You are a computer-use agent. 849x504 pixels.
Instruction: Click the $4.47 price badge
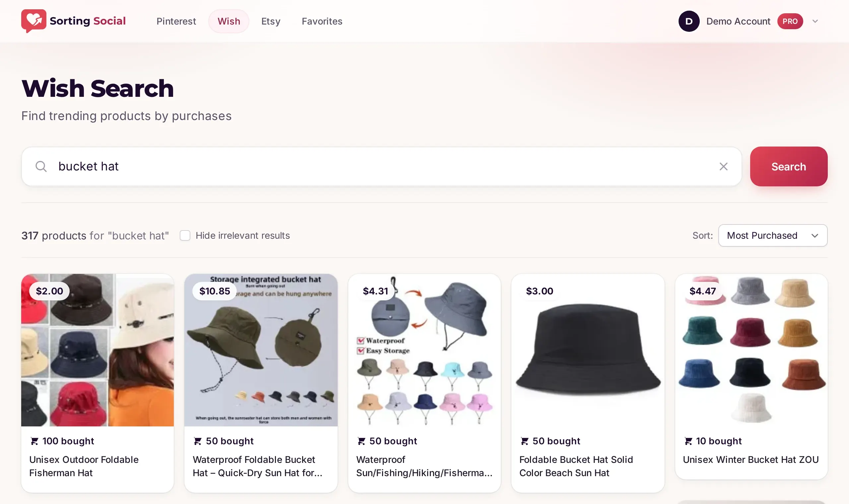click(702, 291)
